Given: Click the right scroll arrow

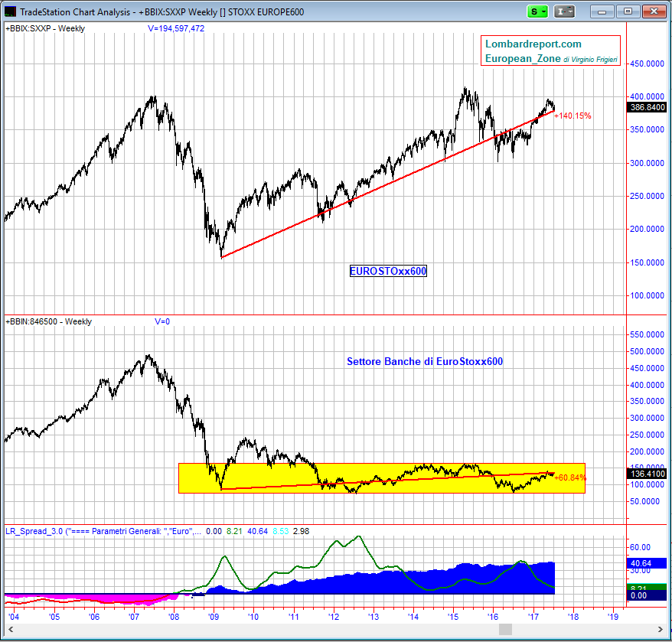Looking at the screenshot, I should (661, 629).
